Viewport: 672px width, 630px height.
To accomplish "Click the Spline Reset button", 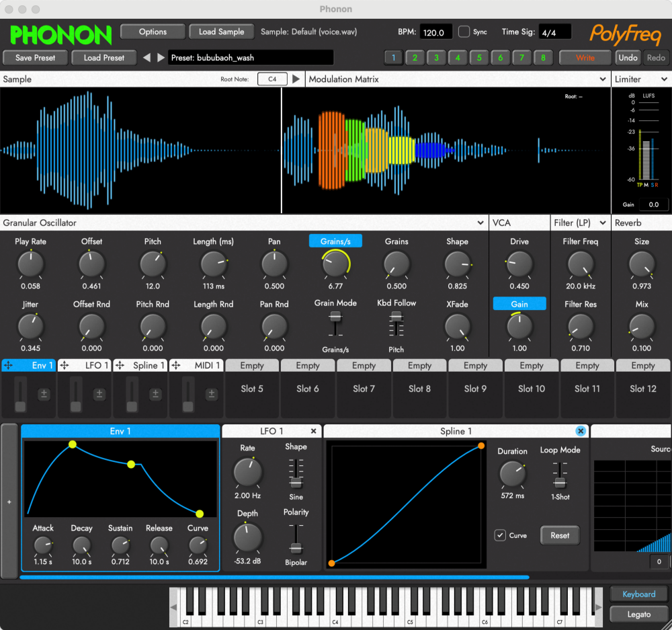I will pyautogui.click(x=560, y=535).
